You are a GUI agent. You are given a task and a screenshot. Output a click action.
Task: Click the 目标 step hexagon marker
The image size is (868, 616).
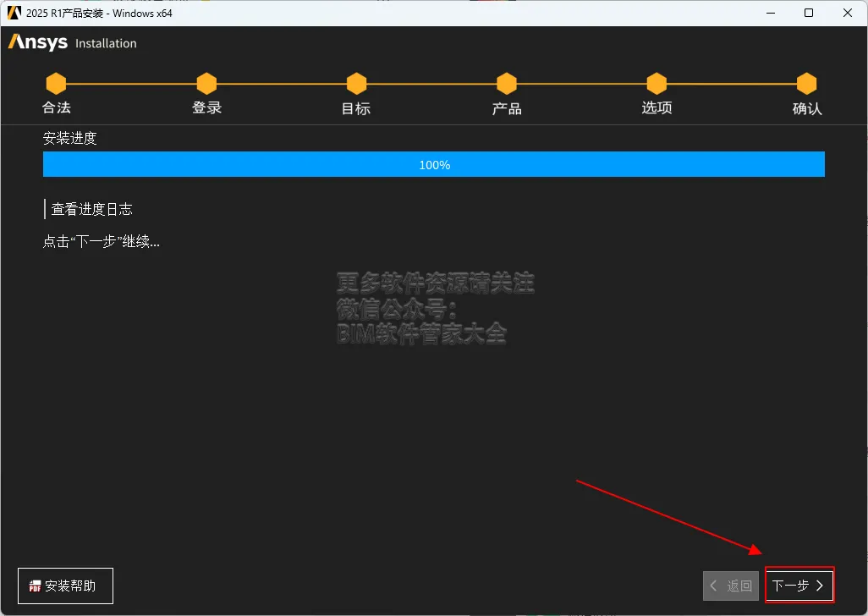click(356, 84)
